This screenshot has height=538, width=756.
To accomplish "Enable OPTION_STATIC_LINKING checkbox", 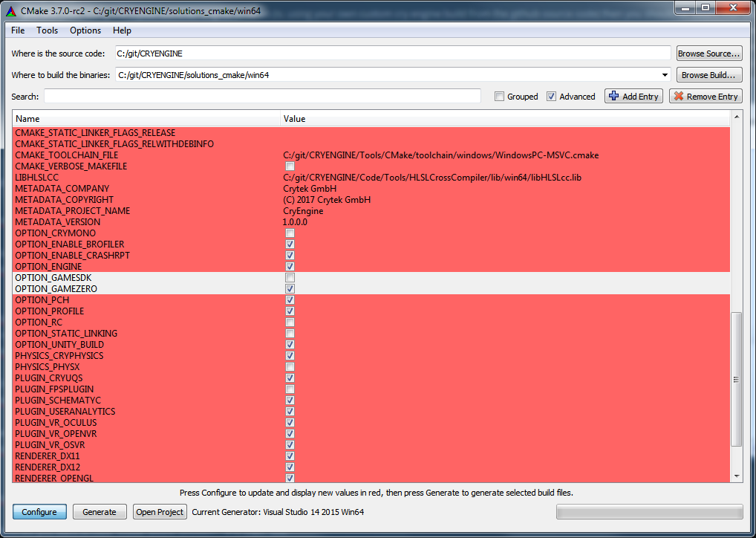I will tap(290, 334).
